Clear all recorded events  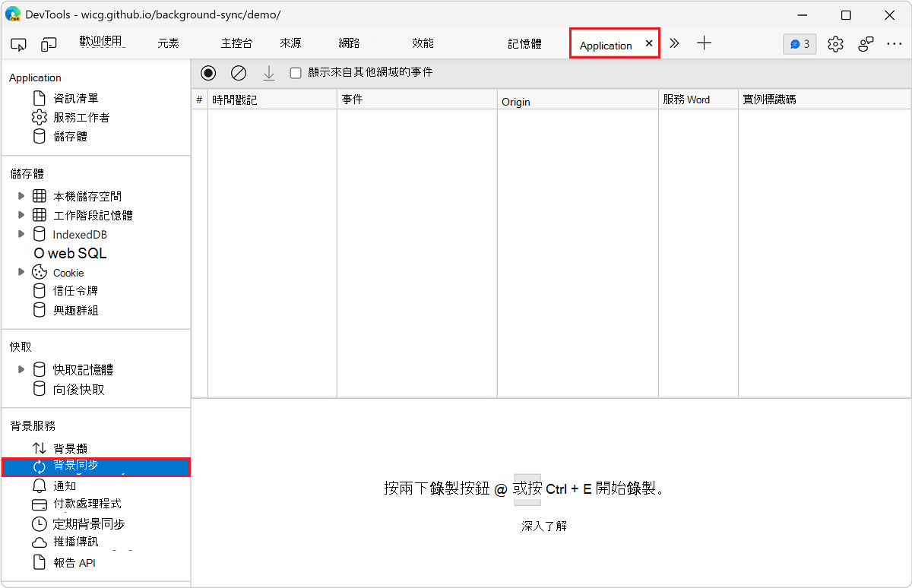pyautogui.click(x=238, y=73)
